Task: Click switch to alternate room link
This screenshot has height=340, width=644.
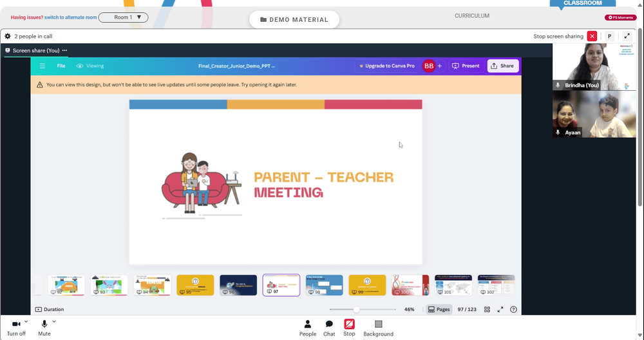Action: click(x=71, y=17)
